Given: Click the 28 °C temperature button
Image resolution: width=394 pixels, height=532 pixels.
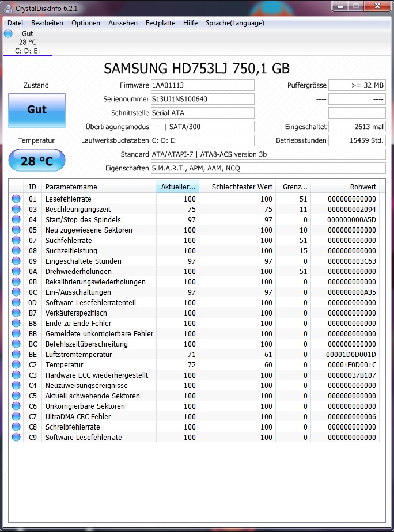Looking at the screenshot, I should click(x=37, y=160).
